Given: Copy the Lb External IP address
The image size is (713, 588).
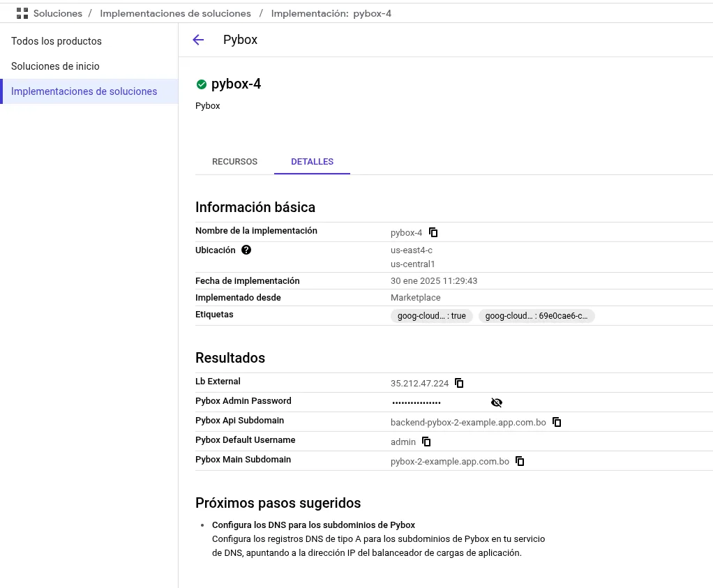Looking at the screenshot, I should coord(459,383).
